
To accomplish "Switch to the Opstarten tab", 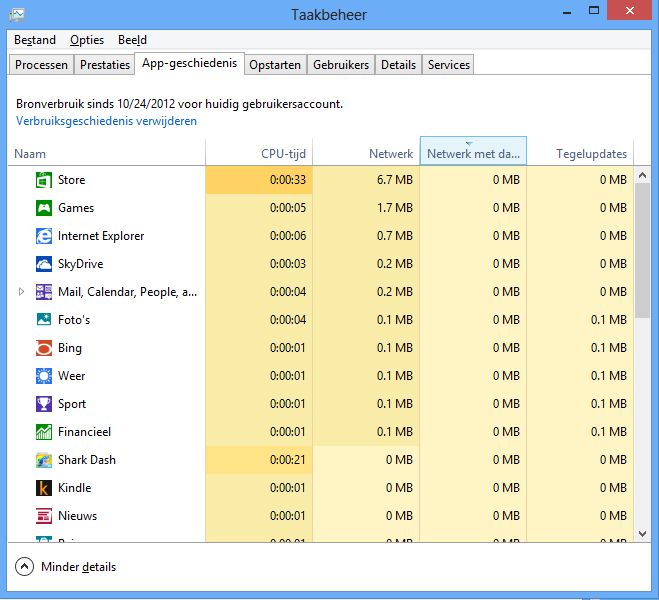I will tap(275, 65).
